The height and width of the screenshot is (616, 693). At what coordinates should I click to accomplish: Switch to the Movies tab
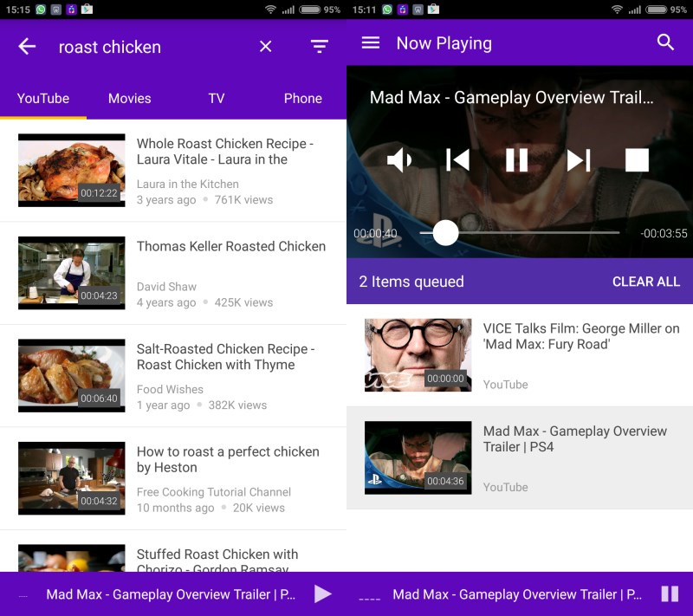pos(129,99)
